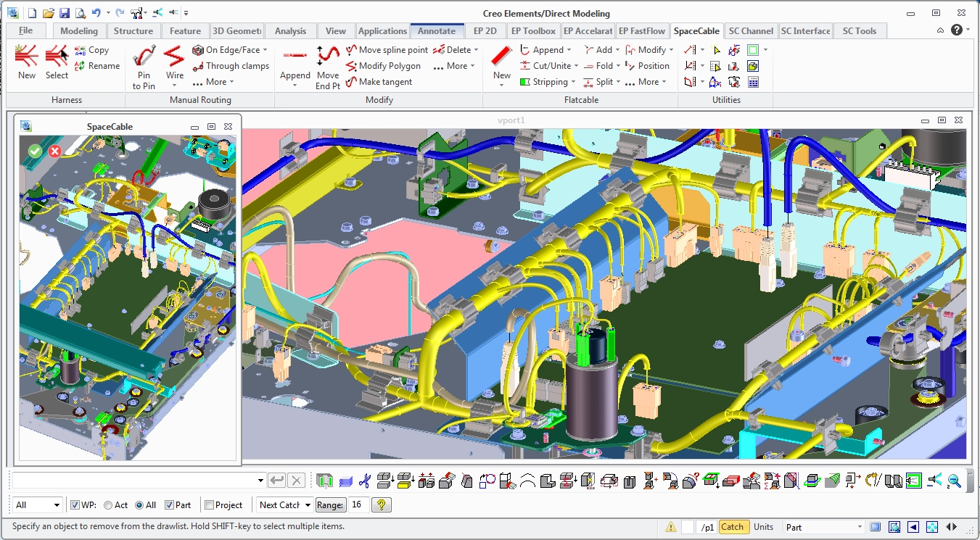Screen dimensions: 980x540
Task: Click the Catch button in status bar
Action: point(733,527)
